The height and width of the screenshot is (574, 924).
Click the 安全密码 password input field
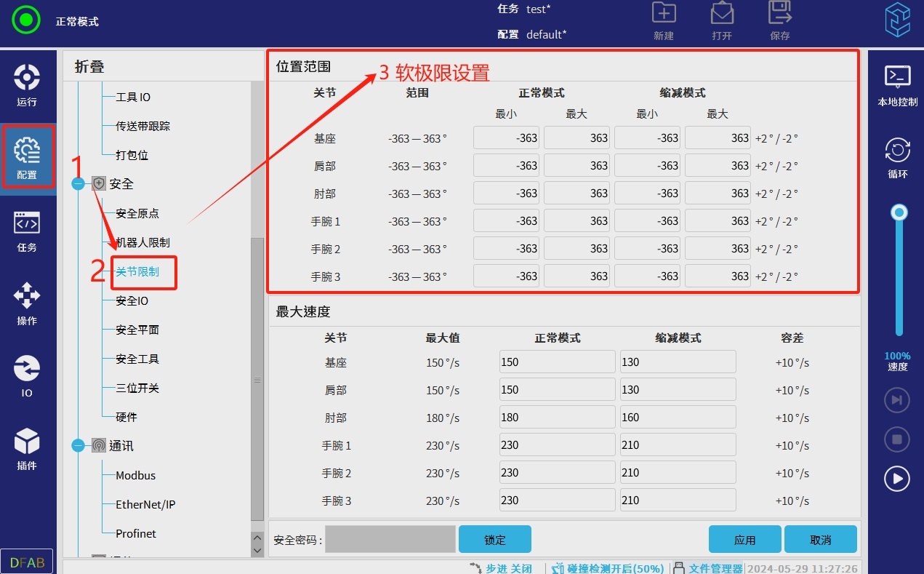click(x=390, y=540)
